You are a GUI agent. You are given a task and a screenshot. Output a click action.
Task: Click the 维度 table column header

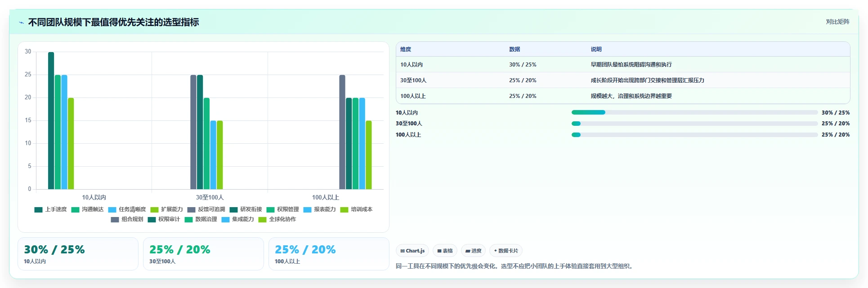[406, 49]
